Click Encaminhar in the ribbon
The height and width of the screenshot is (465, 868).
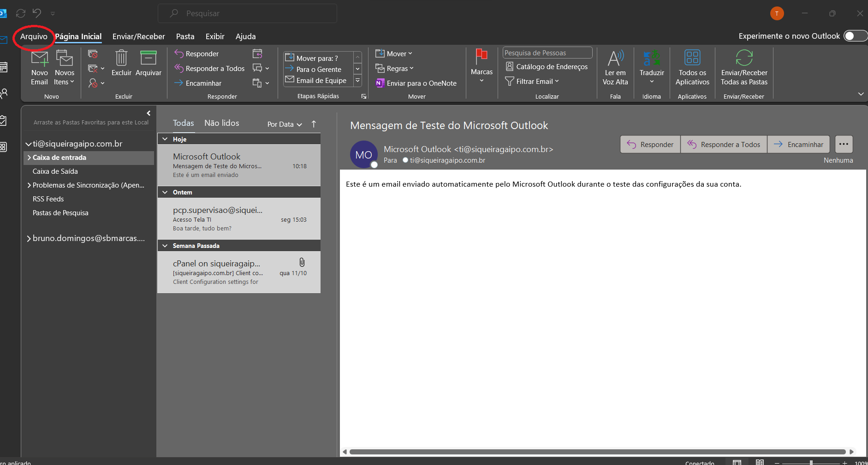198,83
